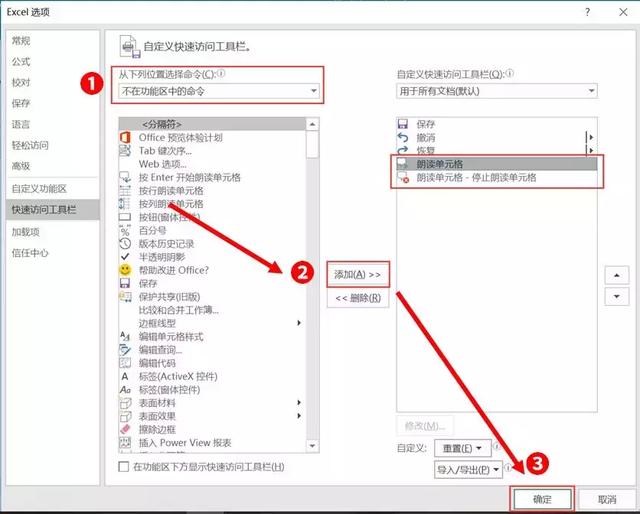Click the 按列朗读单元格 icon
Viewport: 640px width, 514px height.
tap(125, 204)
